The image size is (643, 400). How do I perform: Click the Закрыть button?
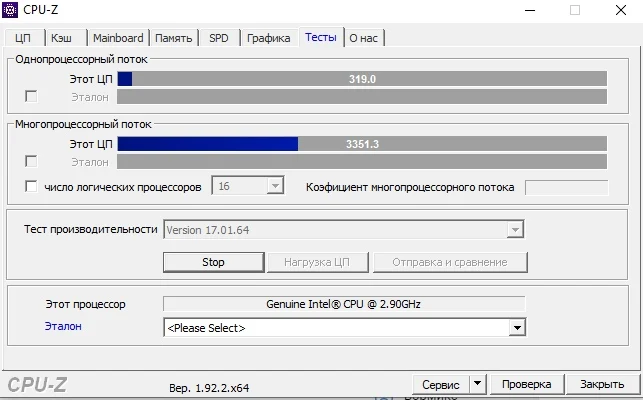[x=602, y=384]
